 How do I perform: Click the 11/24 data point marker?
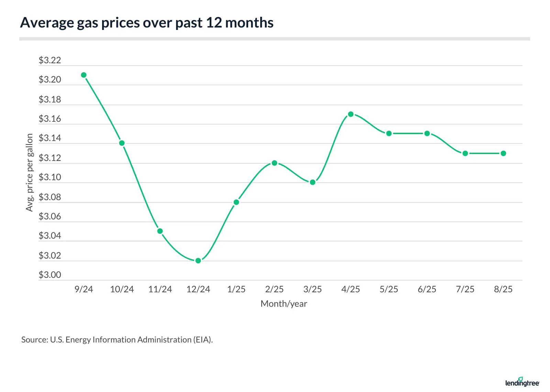click(x=160, y=231)
